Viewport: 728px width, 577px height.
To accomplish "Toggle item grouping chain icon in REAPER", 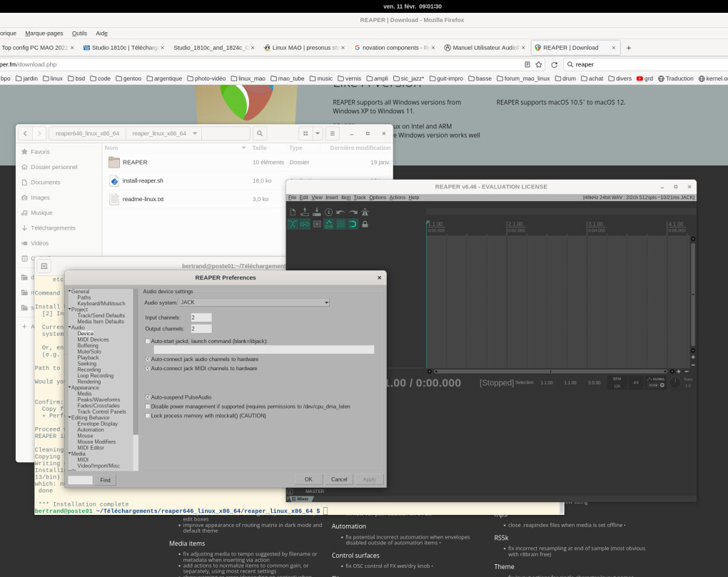I will pyautogui.click(x=305, y=225).
